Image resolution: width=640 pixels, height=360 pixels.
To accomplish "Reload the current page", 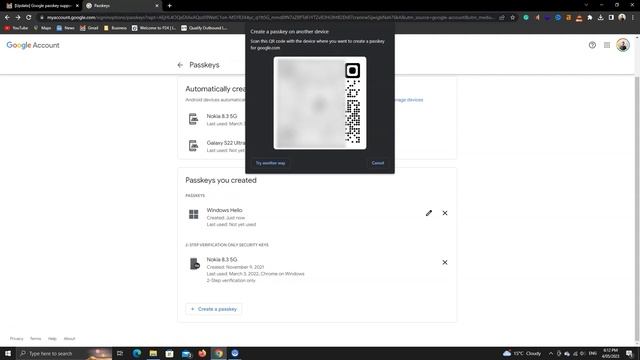I will pos(29,18).
